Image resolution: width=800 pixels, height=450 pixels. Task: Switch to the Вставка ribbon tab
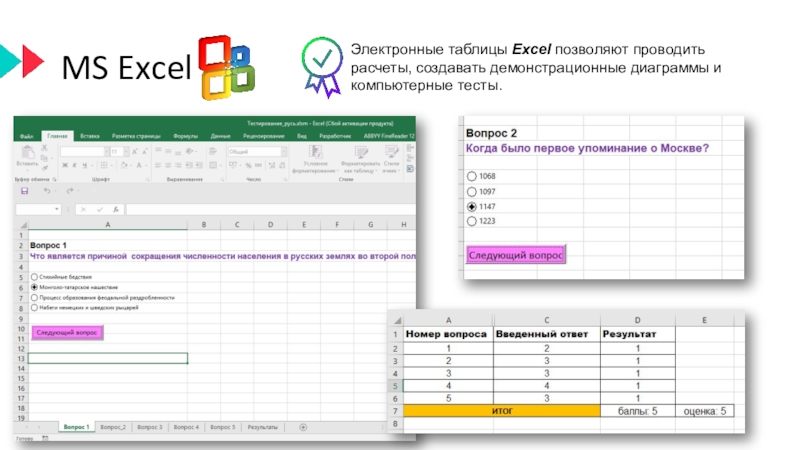(x=90, y=136)
